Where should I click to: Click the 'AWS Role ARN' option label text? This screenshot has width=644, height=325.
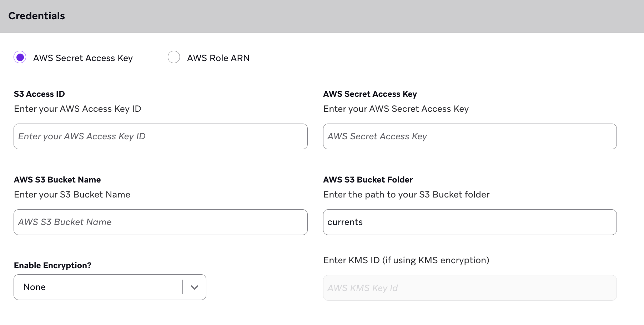[218, 58]
